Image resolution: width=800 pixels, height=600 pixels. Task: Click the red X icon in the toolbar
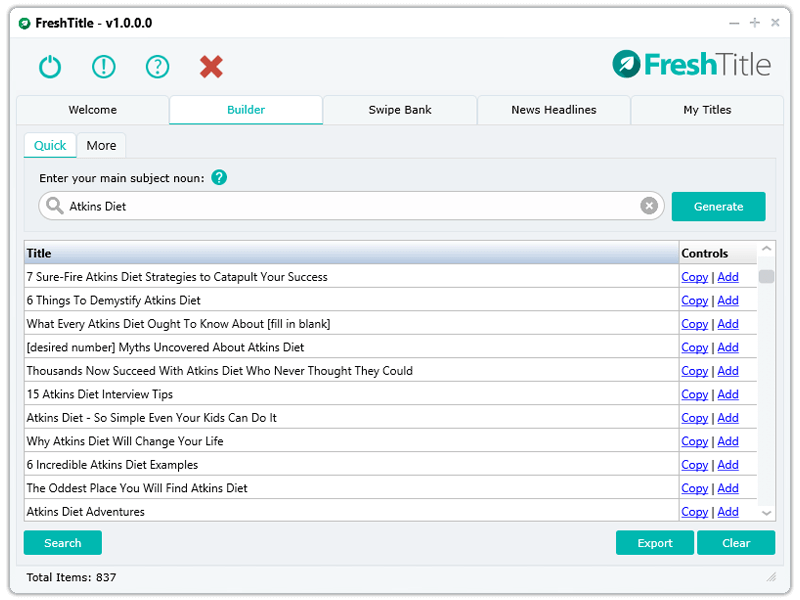211,66
